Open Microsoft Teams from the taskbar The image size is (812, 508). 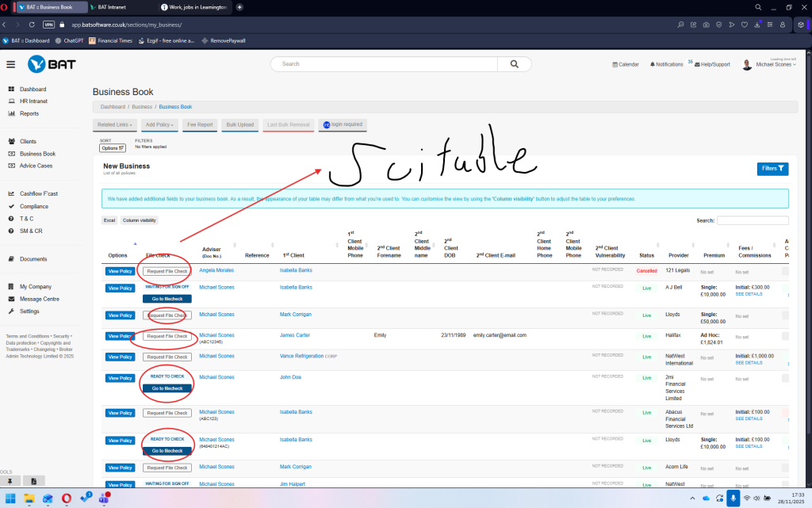click(x=105, y=498)
